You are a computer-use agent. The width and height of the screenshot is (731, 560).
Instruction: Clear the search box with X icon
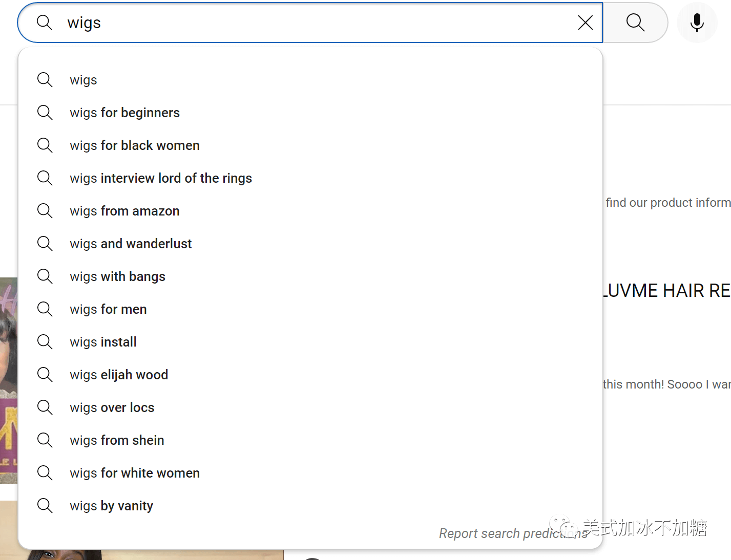tap(585, 23)
